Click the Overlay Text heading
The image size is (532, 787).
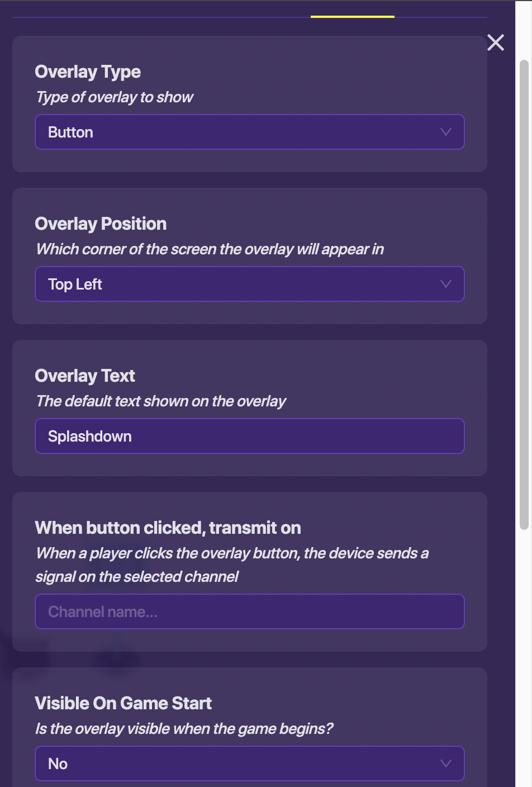[85, 376]
